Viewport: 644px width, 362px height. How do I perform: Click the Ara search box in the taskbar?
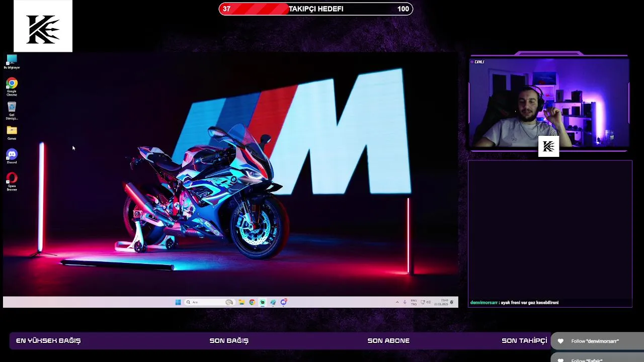[209, 302]
